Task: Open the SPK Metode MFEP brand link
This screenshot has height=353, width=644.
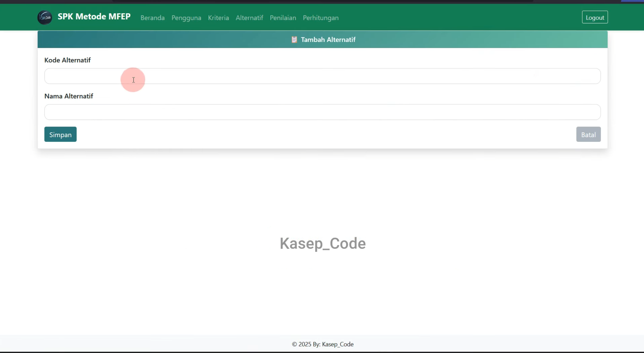Action: coord(94,17)
